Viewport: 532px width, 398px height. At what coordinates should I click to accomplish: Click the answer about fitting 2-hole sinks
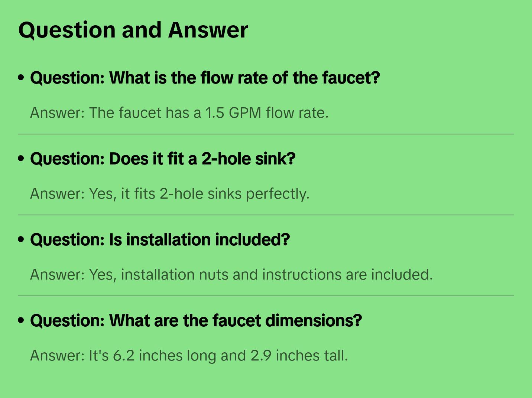[169, 194]
